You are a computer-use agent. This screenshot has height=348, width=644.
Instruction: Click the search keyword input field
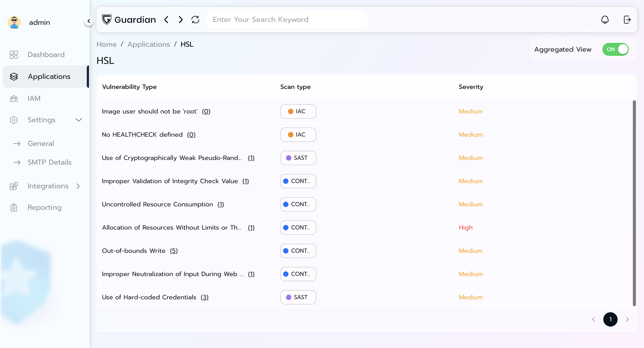point(287,19)
